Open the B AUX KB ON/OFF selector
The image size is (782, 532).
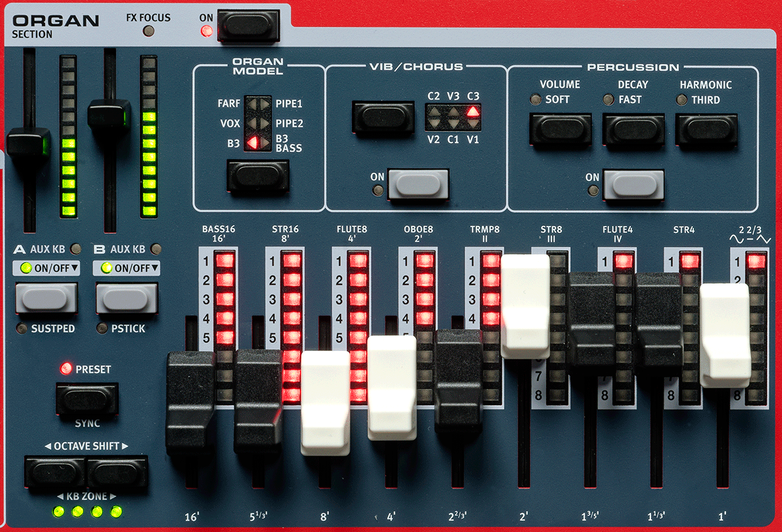coord(125,268)
